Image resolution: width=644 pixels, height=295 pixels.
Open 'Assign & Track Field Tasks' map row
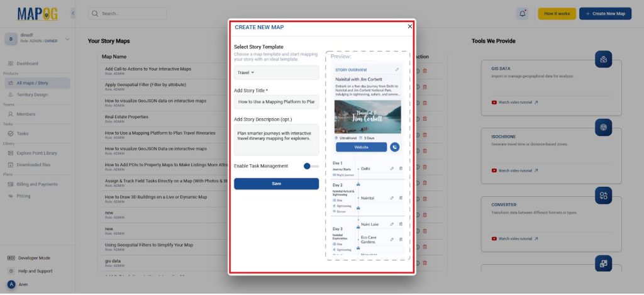166,181
